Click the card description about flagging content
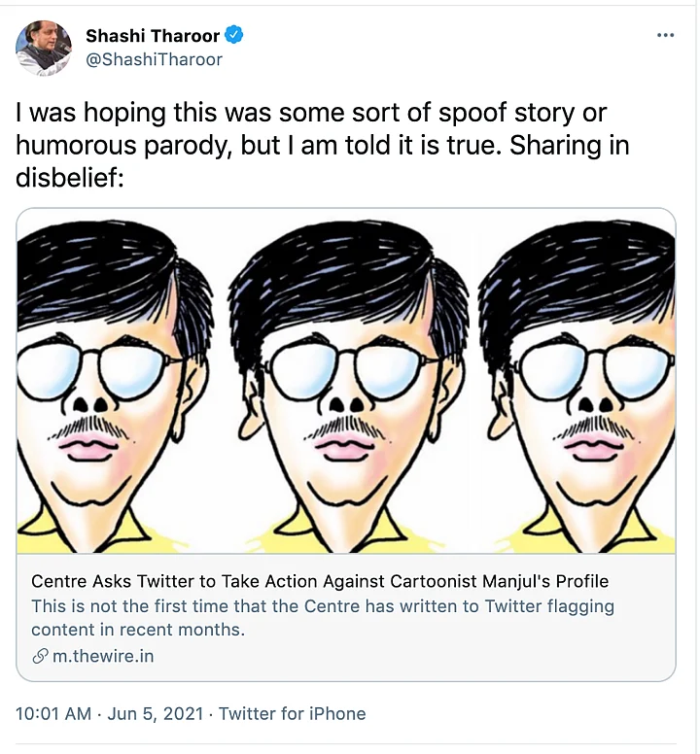The width and height of the screenshot is (700, 754). coord(323,617)
